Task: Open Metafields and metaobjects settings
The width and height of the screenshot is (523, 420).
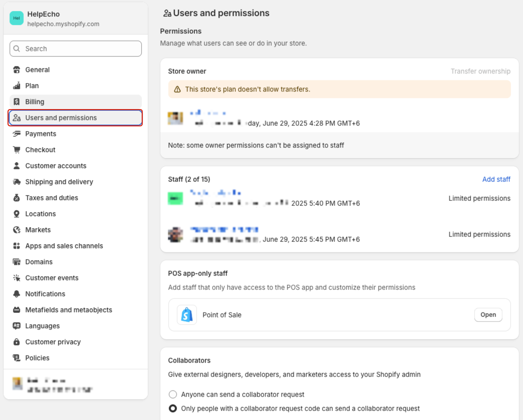Action: pos(69,310)
